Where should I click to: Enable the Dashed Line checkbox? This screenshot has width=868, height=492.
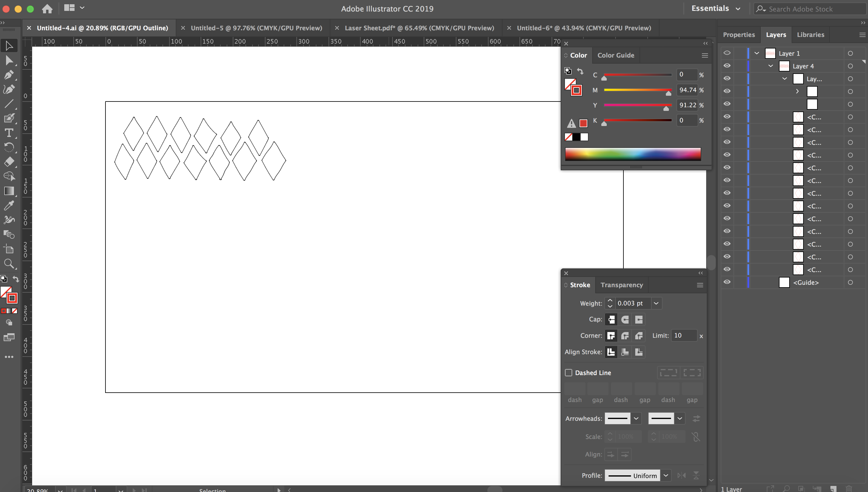click(x=569, y=372)
